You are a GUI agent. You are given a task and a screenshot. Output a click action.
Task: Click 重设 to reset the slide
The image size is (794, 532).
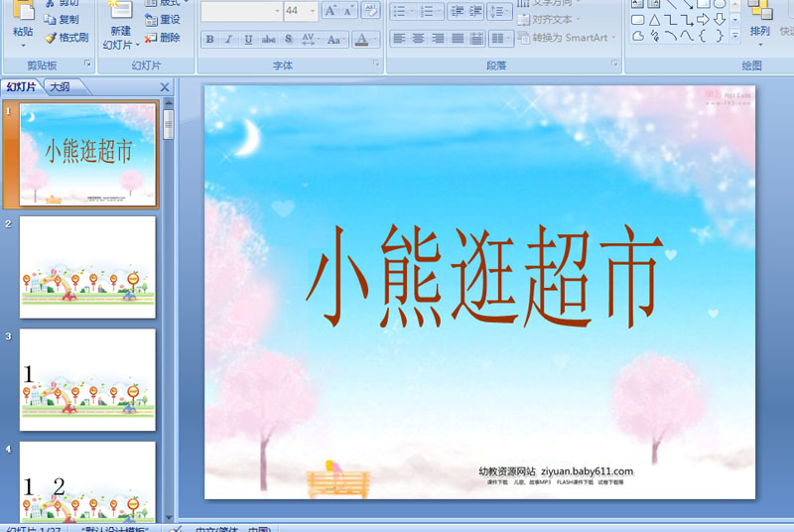tap(163, 20)
